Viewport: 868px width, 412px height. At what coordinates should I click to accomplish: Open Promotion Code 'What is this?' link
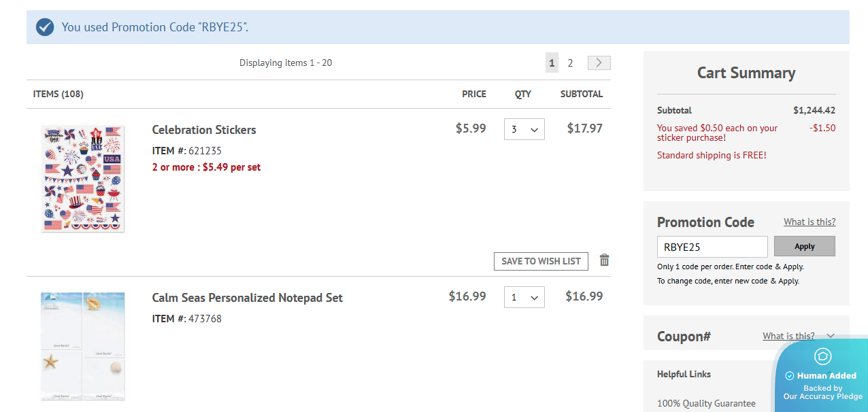[x=809, y=222]
